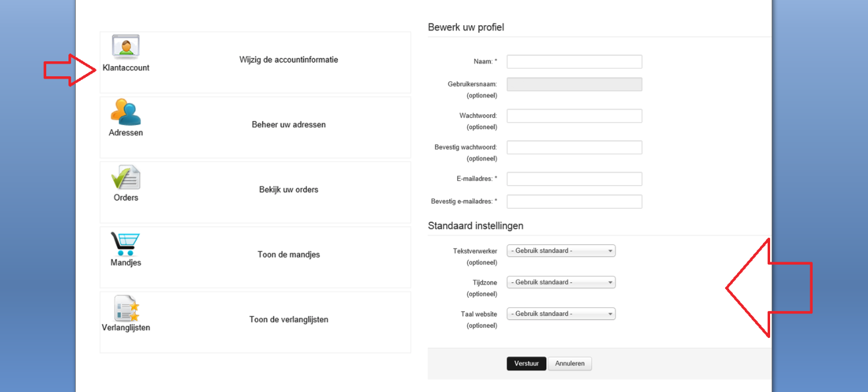
Task: Open Bekijk uw orders link
Action: (289, 190)
